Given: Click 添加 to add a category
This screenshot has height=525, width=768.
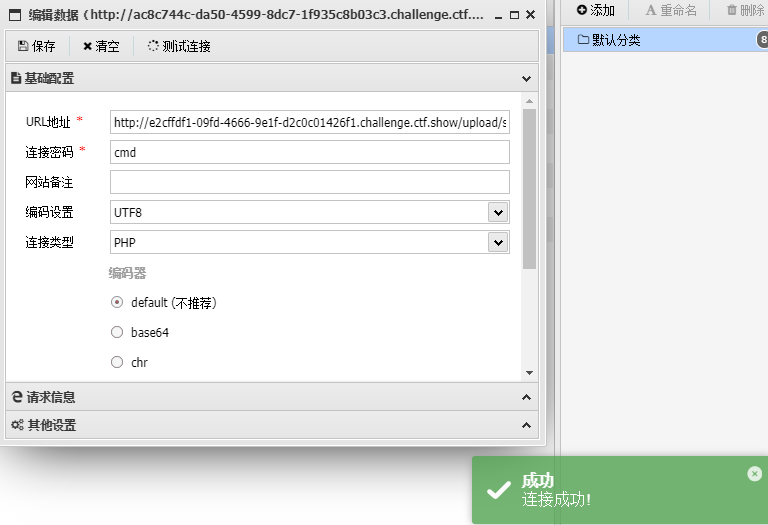Looking at the screenshot, I should click(595, 10).
